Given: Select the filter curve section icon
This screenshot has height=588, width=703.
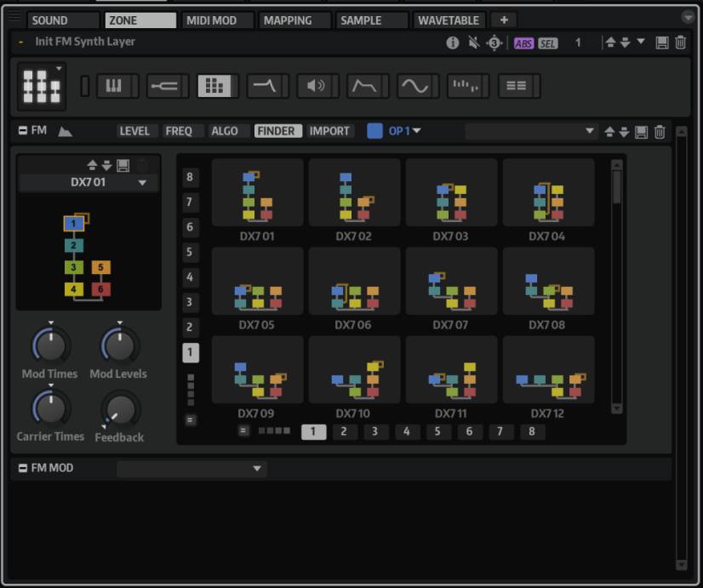Looking at the screenshot, I should pyautogui.click(x=264, y=85).
